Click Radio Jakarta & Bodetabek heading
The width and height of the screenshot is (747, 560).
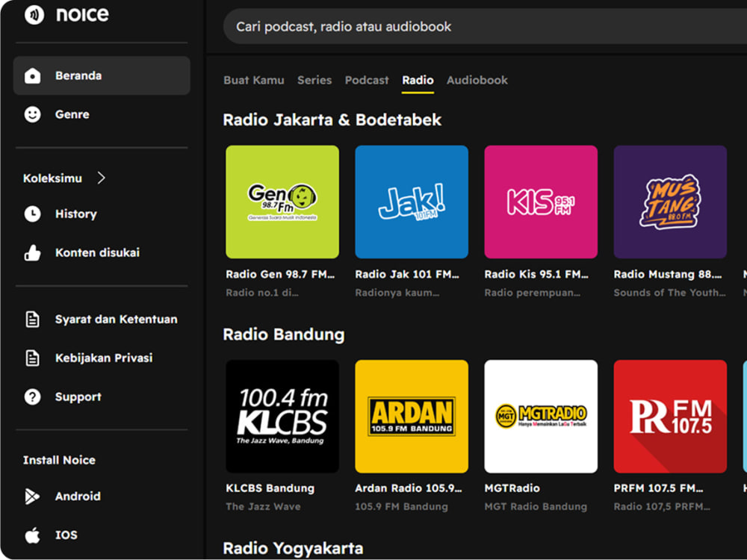(332, 119)
